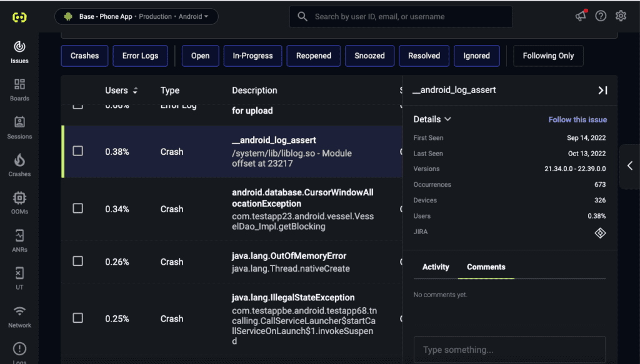Click the Embrace logo icon

tap(19, 17)
